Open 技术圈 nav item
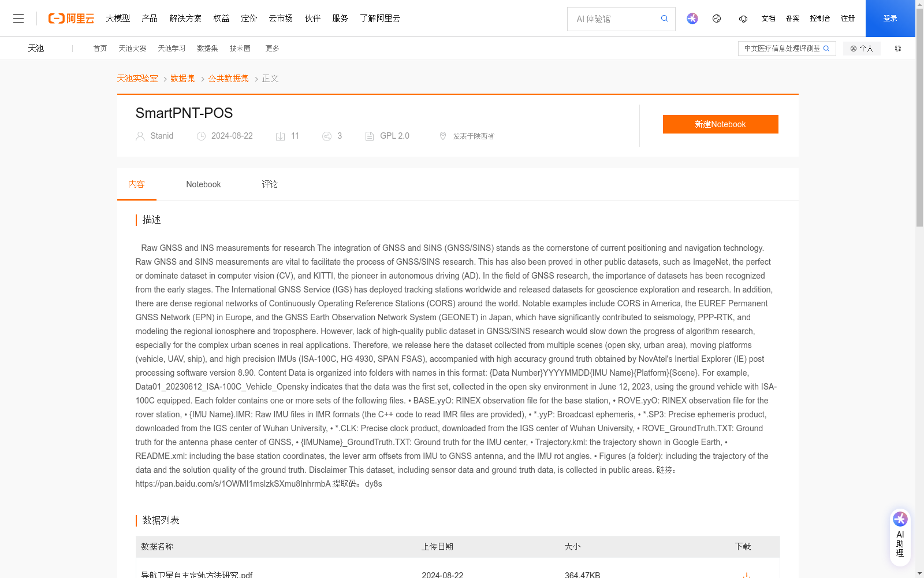Viewport: 924px width, 578px height. tap(240, 49)
